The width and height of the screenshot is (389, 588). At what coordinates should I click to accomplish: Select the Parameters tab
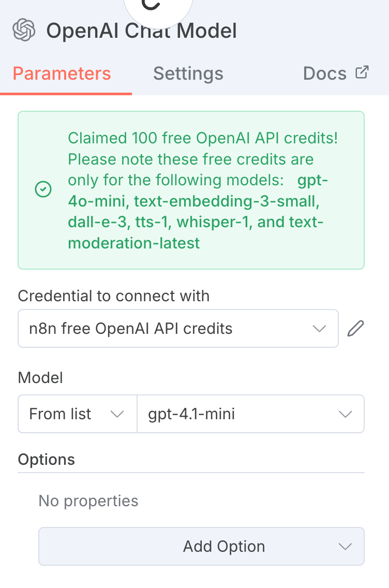(x=62, y=73)
